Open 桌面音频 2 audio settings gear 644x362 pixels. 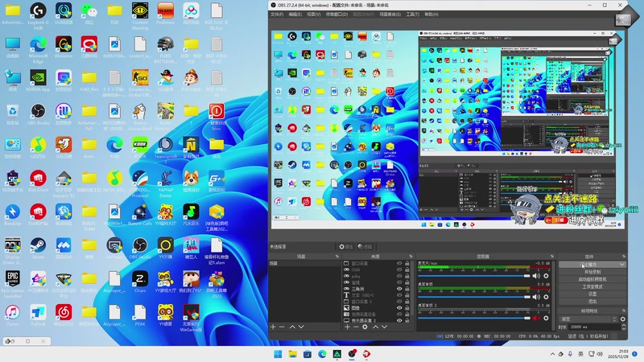click(547, 318)
